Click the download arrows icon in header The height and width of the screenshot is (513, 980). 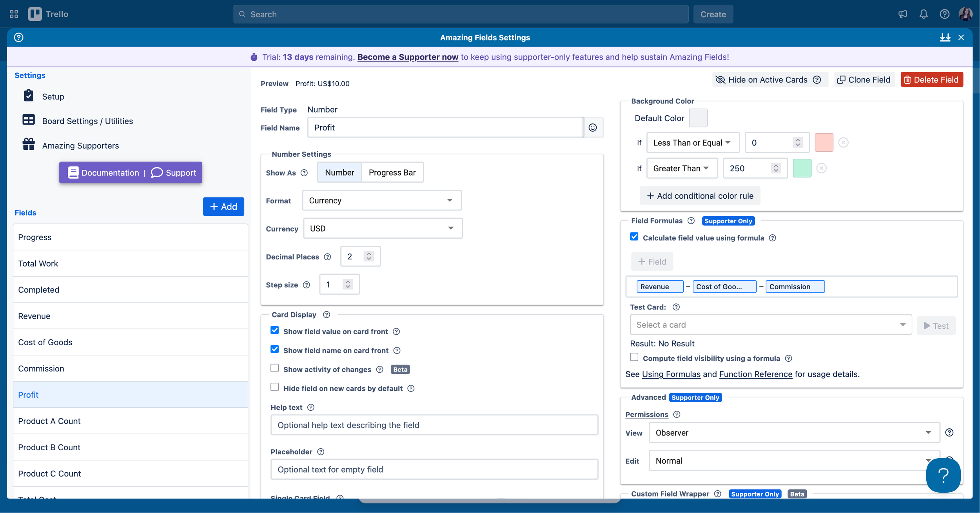(945, 38)
